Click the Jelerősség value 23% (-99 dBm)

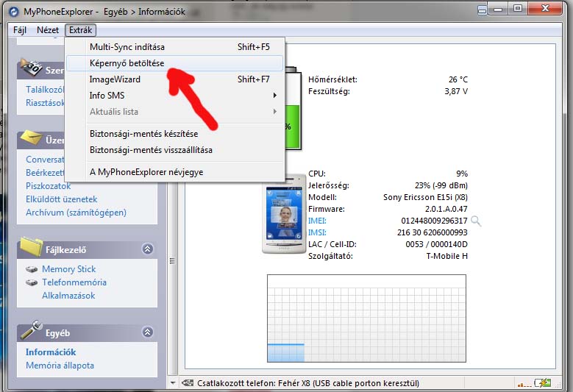tap(441, 185)
